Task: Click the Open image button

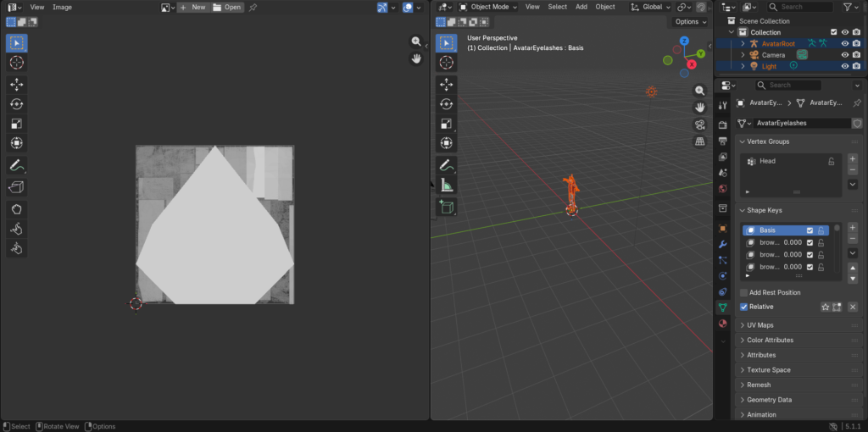Action: point(227,7)
